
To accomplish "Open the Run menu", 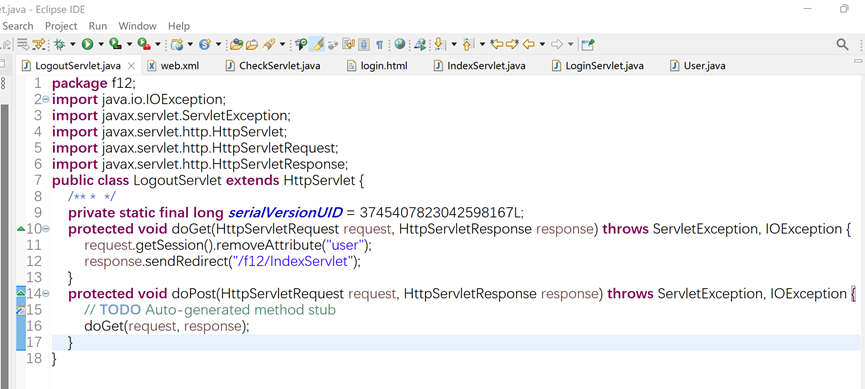I will point(98,26).
